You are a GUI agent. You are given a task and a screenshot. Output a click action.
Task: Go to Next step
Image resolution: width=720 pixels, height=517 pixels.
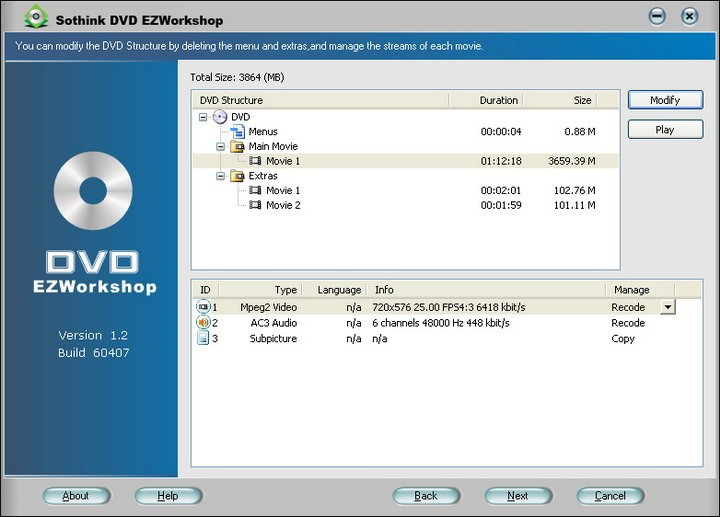(x=518, y=496)
